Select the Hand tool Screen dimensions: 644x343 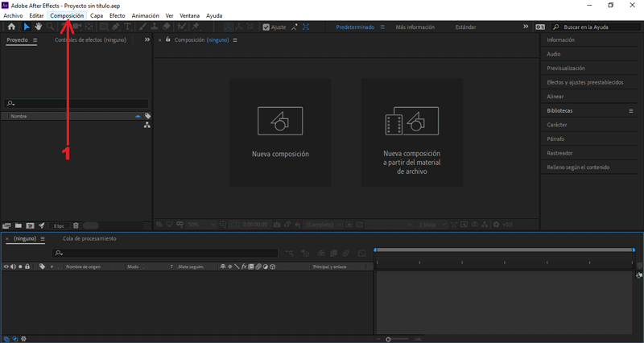tap(38, 27)
